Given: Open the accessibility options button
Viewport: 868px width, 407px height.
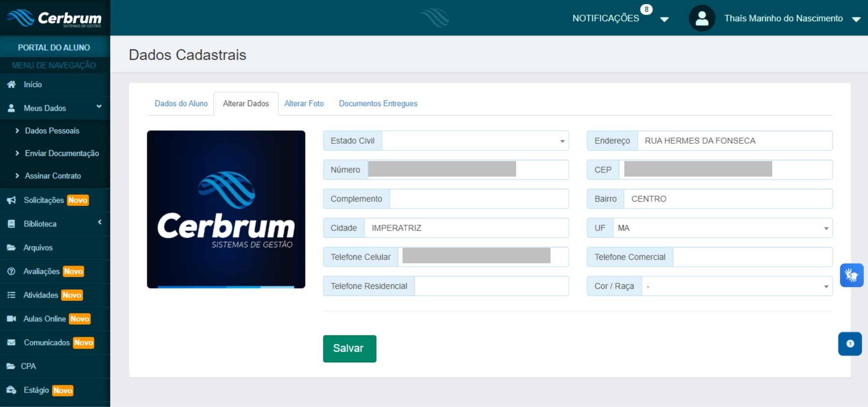Looking at the screenshot, I should pyautogui.click(x=850, y=344).
